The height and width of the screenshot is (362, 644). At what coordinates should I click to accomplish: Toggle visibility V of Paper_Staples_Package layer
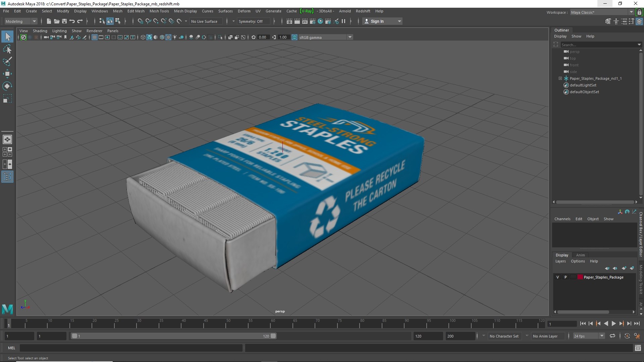(557, 277)
